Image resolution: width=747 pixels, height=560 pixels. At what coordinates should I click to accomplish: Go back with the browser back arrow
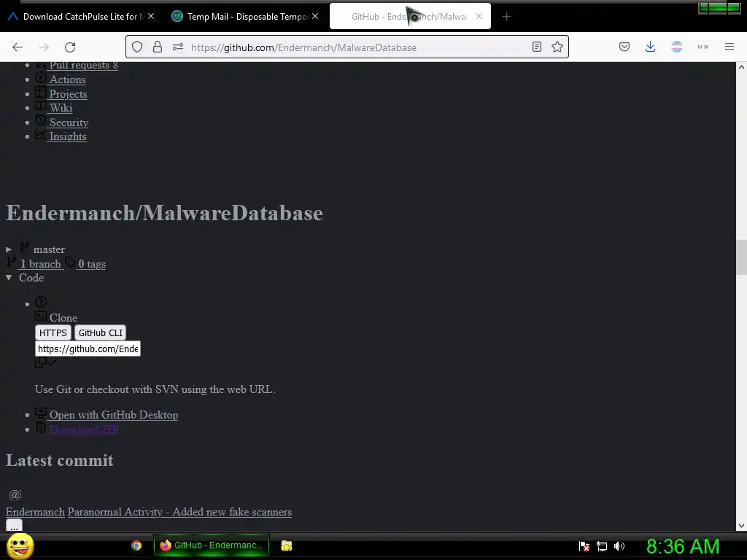tap(18, 47)
